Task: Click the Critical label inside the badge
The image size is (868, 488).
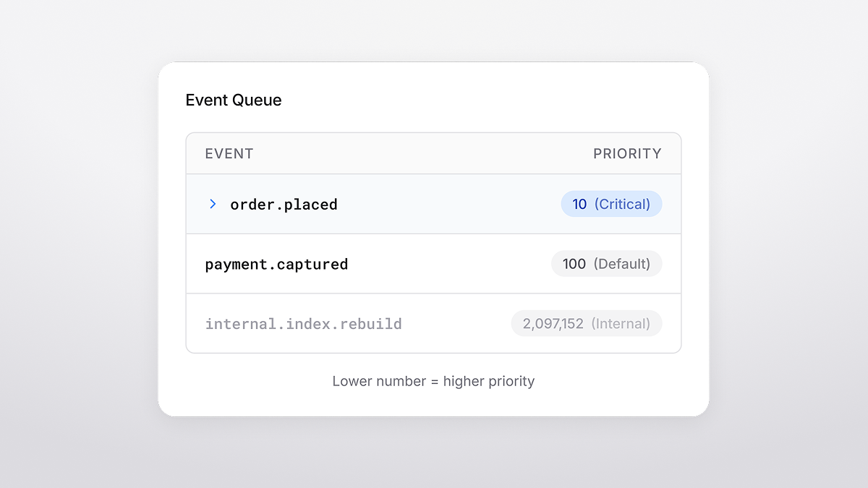Action: pyautogui.click(x=624, y=204)
